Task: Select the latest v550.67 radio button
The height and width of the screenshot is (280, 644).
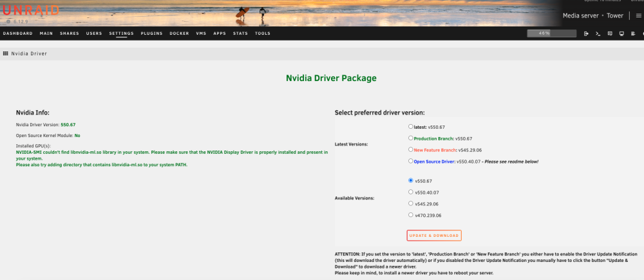Action: click(411, 126)
